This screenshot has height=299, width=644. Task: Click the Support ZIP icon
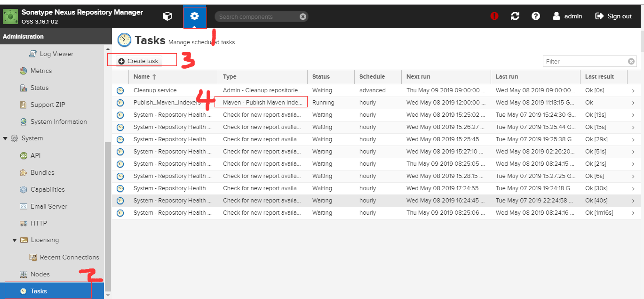click(x=24, y=105)
